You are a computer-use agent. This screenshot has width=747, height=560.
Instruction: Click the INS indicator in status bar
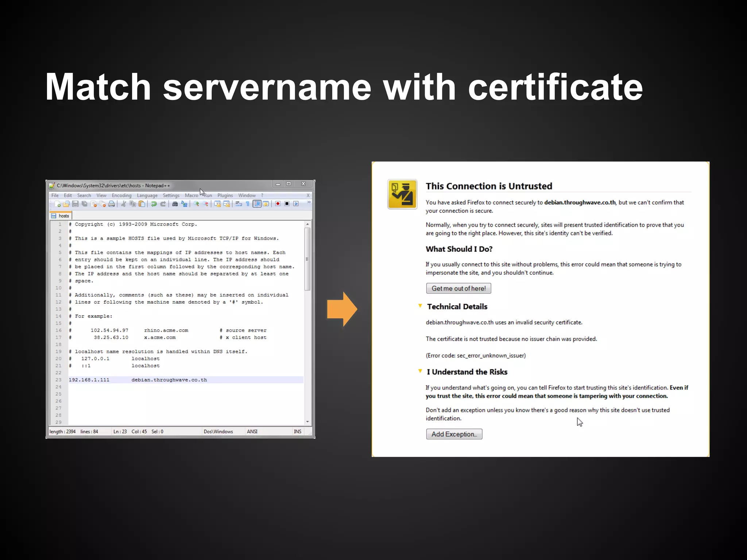coord(298,432)
